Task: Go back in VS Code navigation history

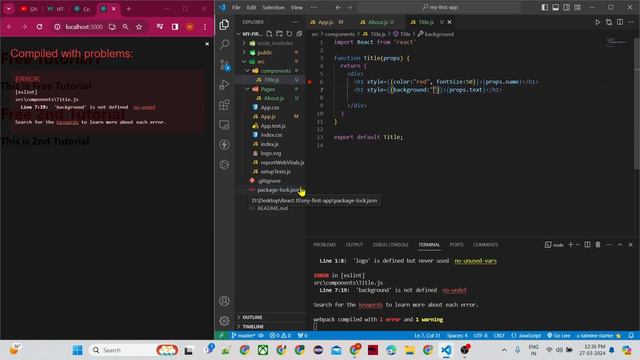Action: (x=338, y=7)
